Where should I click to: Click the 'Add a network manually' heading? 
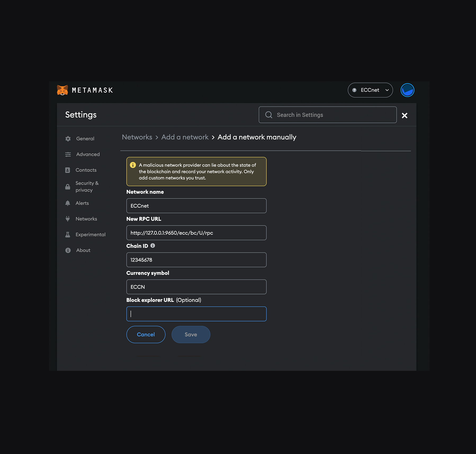(x=257, y=137)
